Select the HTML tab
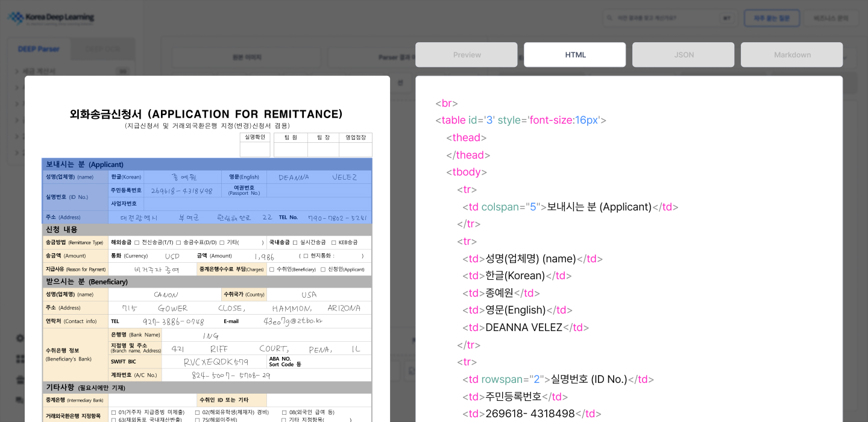The height and width of the screenshot is (422, 868). click(x=575, y=55)
